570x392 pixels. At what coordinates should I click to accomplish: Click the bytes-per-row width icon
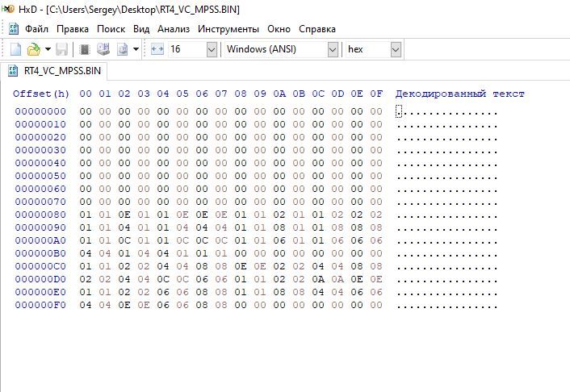coord(157,49)
